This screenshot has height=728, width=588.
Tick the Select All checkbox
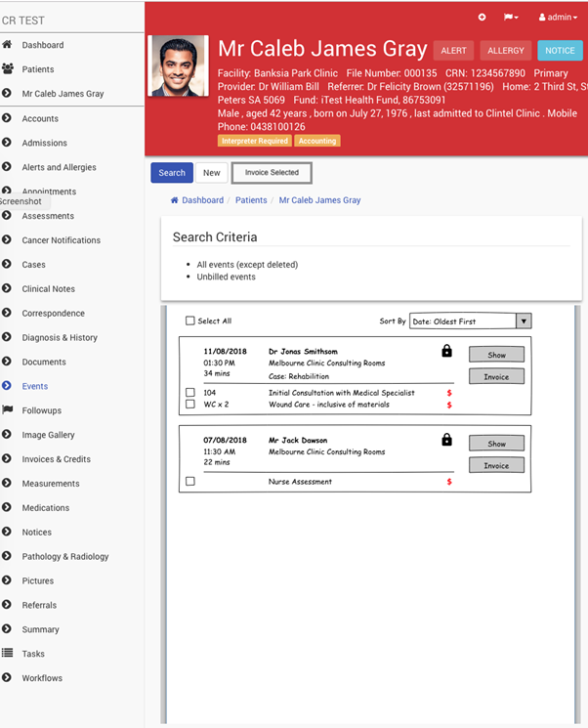click(x=189, y=321)
